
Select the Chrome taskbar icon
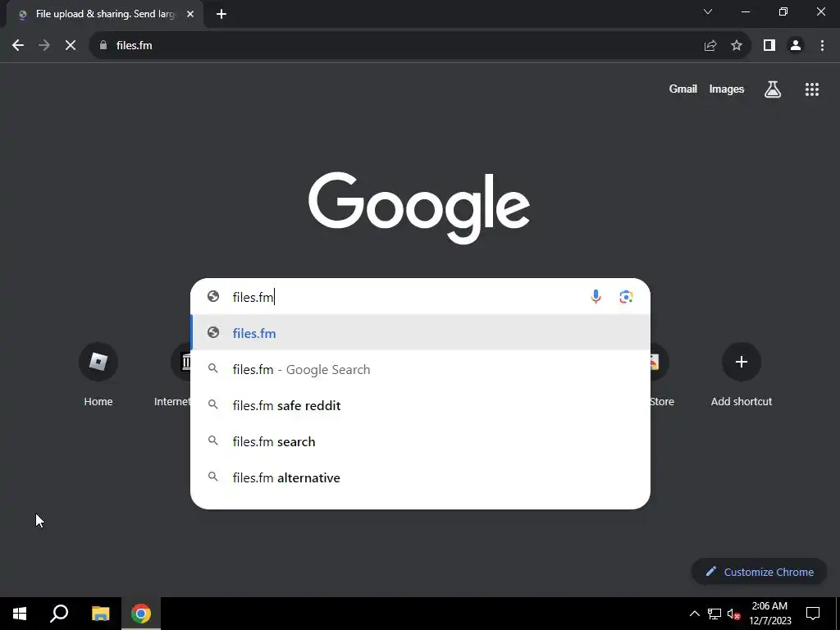141,614
